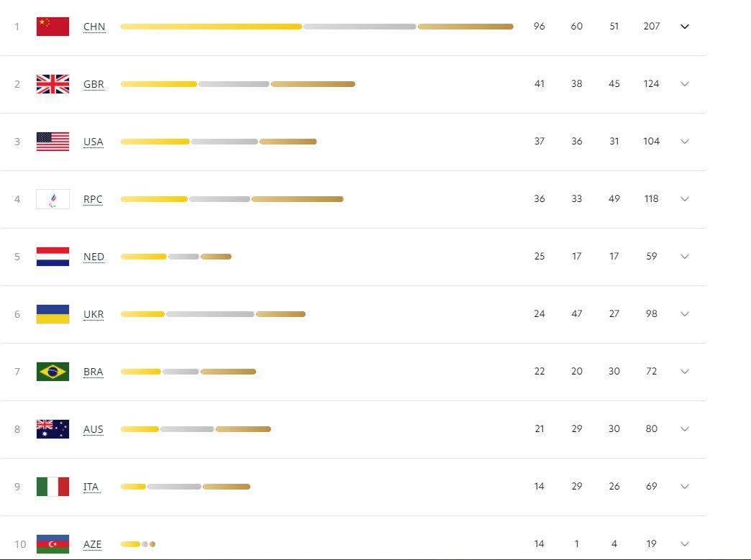
Task: Follow the BRA country link
Action: pos(93,372)
